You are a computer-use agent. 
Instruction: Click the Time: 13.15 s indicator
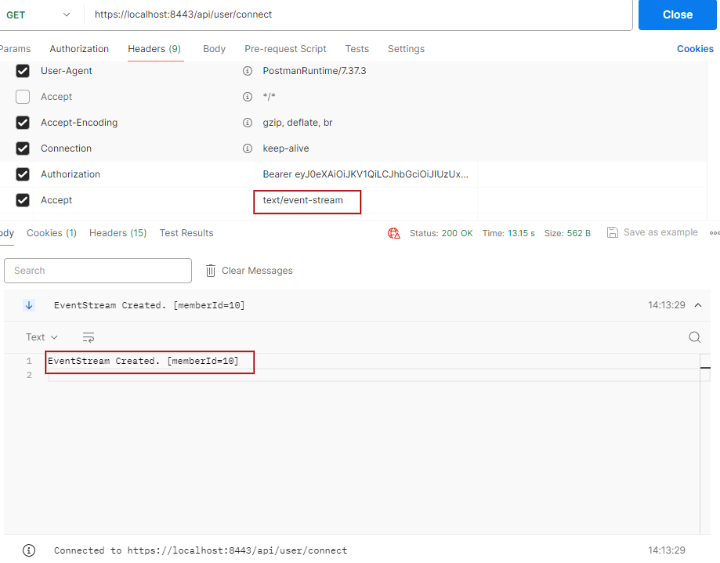508,233
